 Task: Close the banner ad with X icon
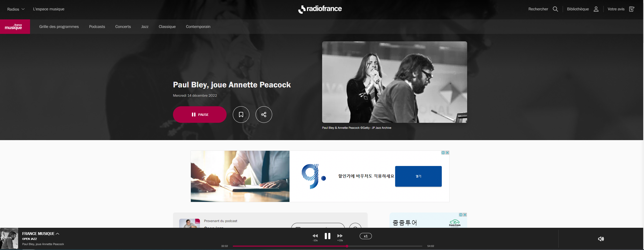coord(447,153)
